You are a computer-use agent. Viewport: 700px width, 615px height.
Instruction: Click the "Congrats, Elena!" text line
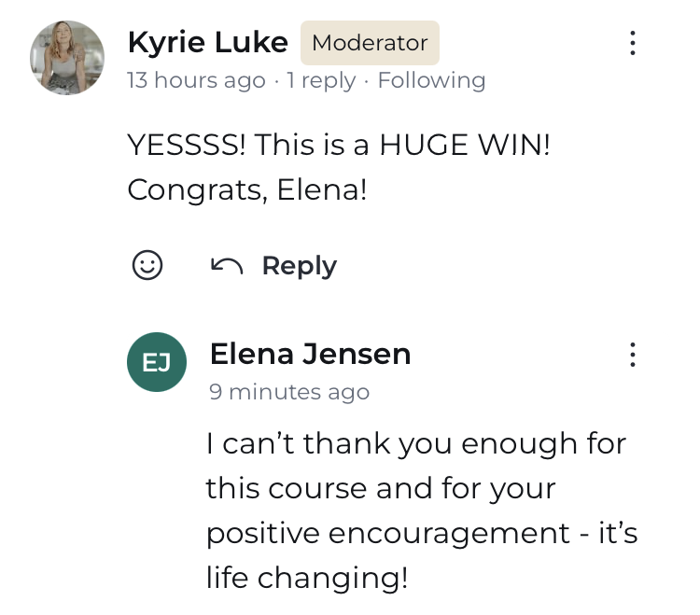click(x=246, y=189)
